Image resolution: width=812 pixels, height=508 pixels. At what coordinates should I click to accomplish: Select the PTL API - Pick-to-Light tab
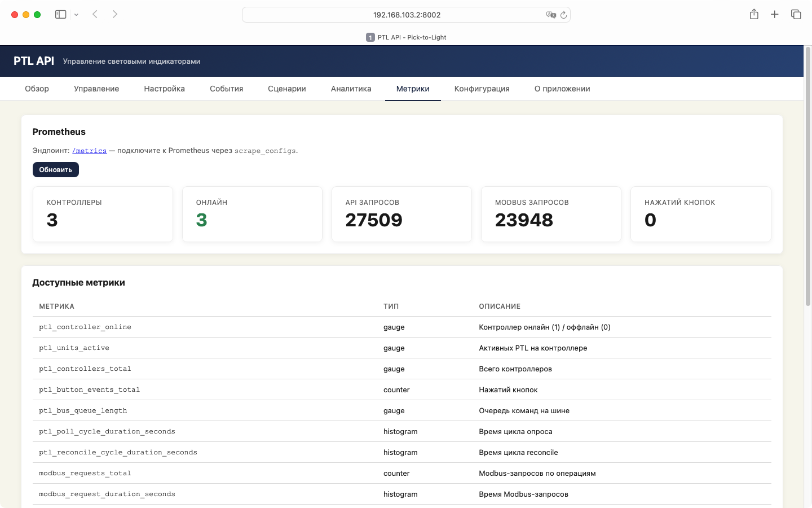coord(406,37)
